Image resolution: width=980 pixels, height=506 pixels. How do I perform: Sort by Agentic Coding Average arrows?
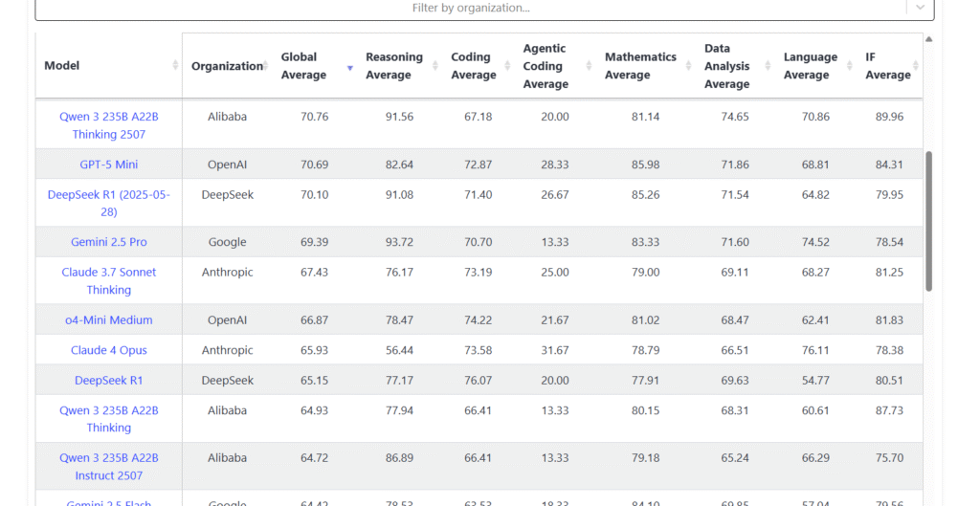coord(589,66)
